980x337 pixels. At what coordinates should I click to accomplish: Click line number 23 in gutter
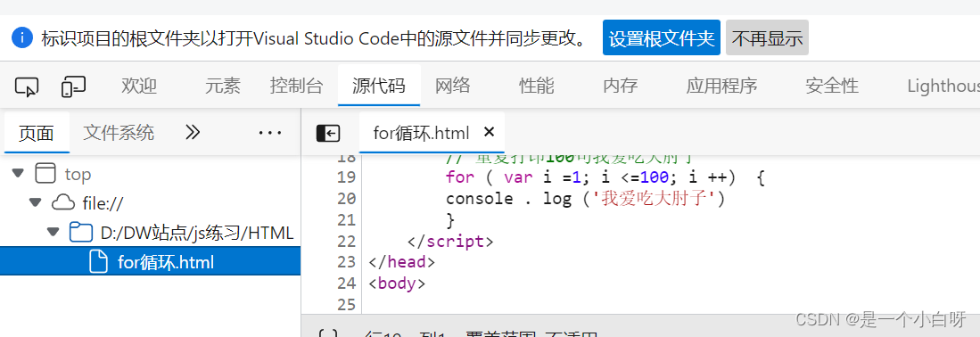346,262
